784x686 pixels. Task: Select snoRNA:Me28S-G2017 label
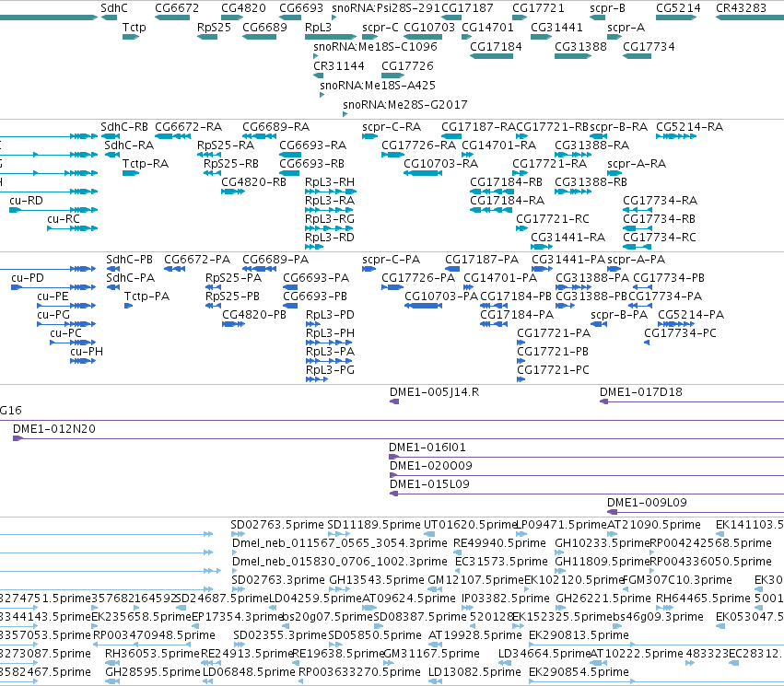pos(405,105)
